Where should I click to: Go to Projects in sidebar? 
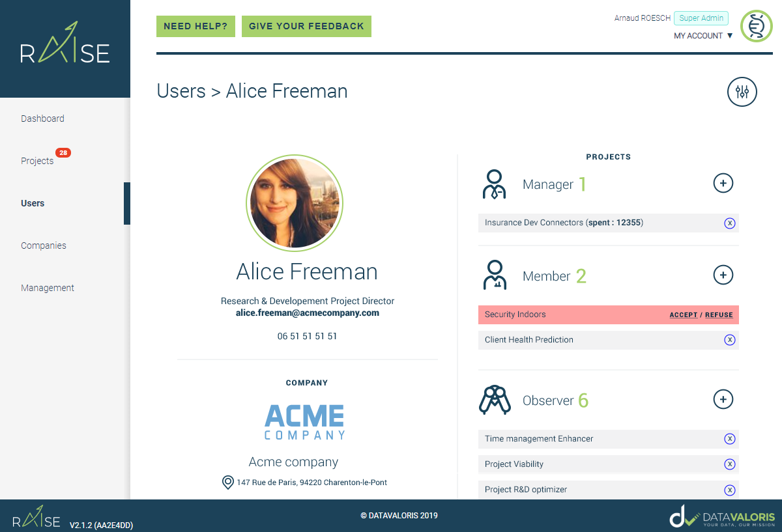click(37, 161)
